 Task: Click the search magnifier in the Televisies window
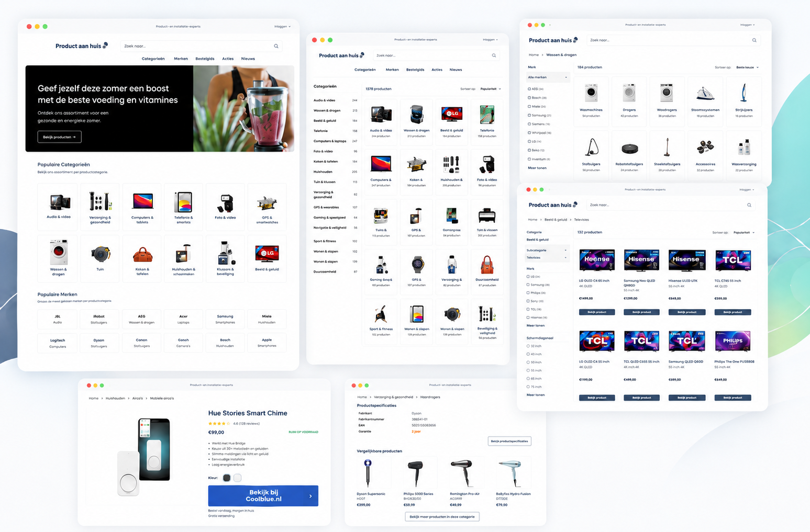pos(749,205)
